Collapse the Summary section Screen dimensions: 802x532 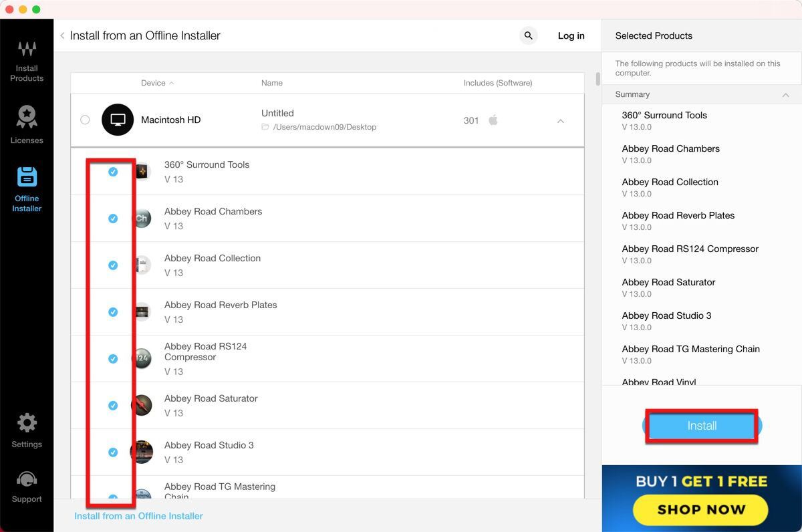coord(786,95)
